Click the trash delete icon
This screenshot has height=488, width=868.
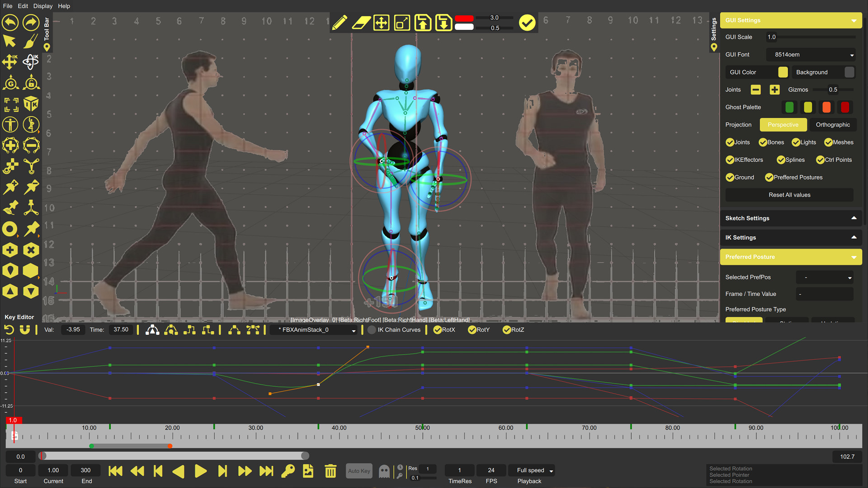point(330,471)
